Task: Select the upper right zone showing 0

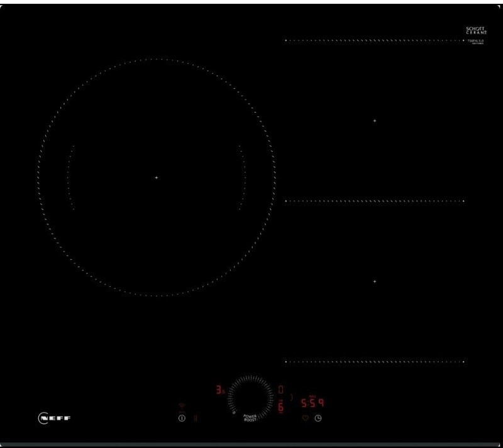Action: click(x=280, y=389)
